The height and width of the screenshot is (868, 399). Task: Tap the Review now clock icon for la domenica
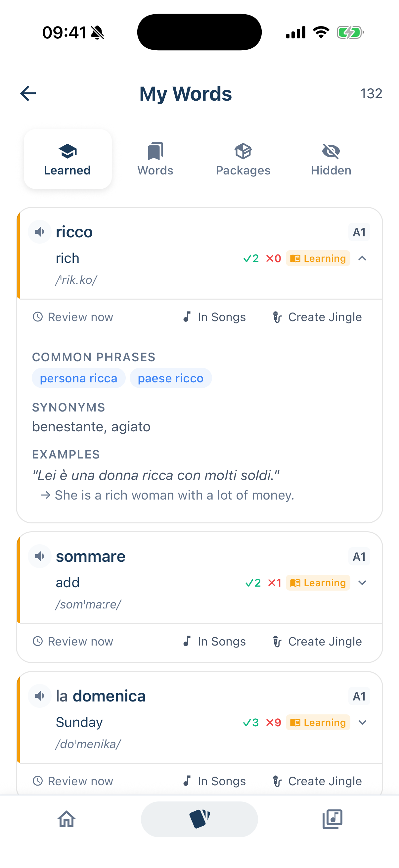tap(38, 781)
